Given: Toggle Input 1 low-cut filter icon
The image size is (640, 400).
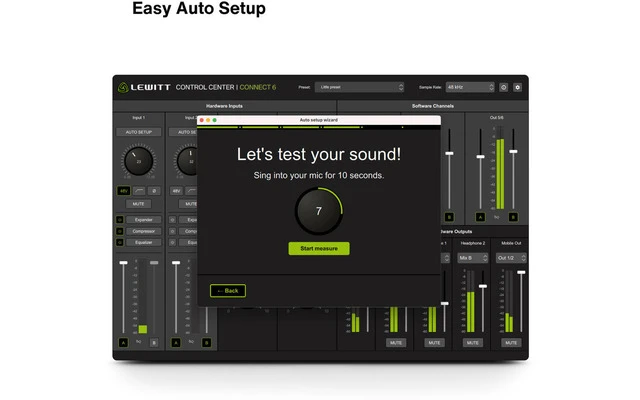Looking at the screenshot, I should coord(139,191).
